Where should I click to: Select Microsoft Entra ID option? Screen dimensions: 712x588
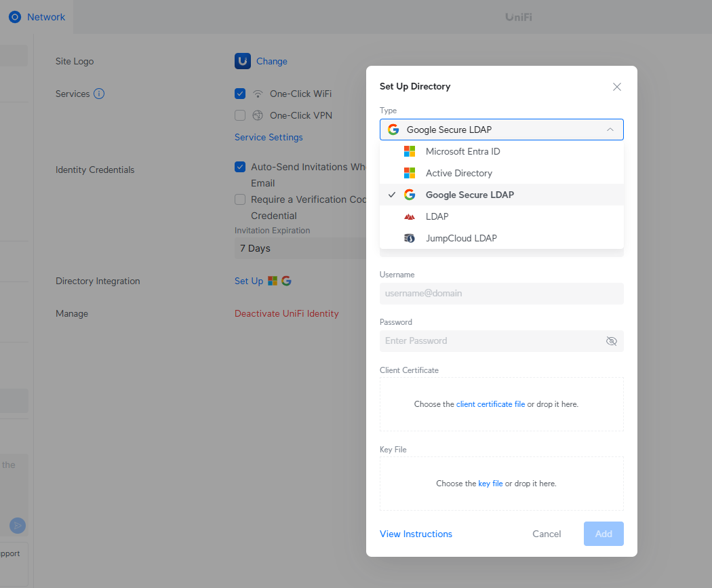click(462, 151)
